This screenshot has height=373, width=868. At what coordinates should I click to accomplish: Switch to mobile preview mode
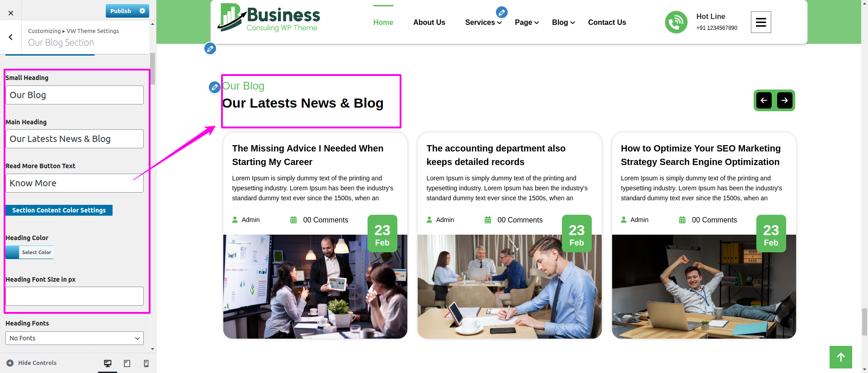(x=146, y=363)
